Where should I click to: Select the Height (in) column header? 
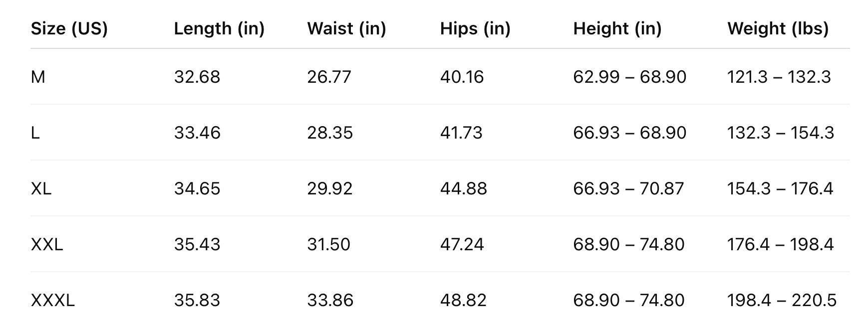tap(617, 28)
